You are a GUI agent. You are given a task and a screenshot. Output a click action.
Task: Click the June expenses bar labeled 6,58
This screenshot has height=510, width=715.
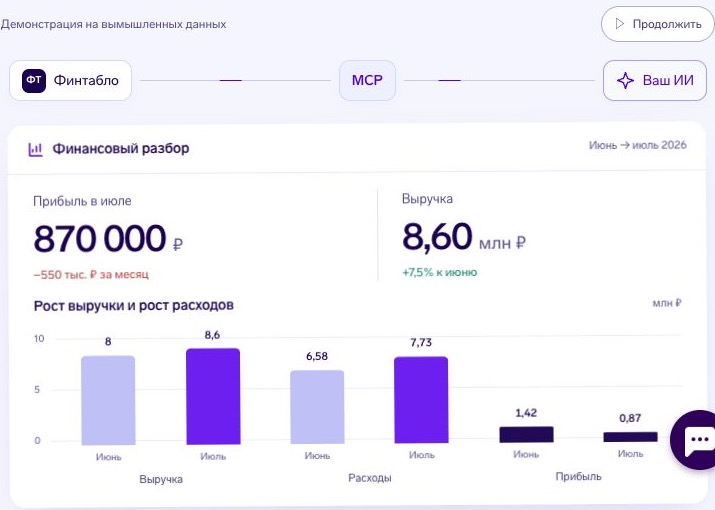tap(317, 407)
